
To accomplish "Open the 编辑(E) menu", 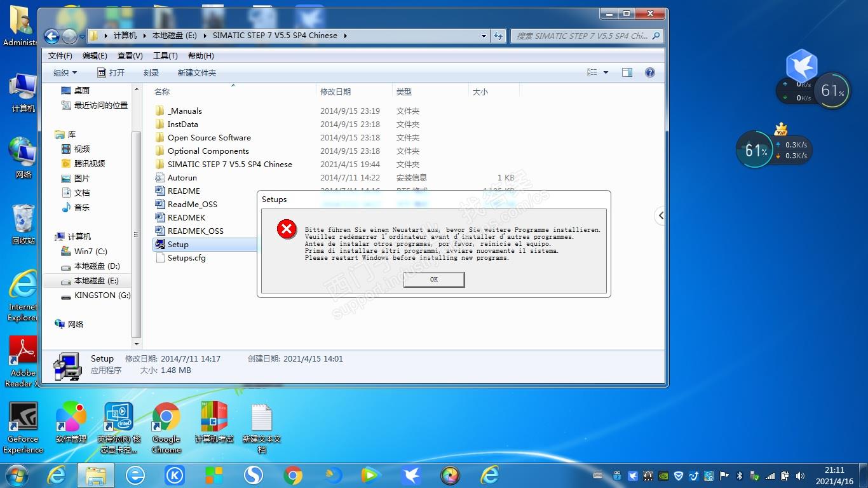I will (95, 56).
